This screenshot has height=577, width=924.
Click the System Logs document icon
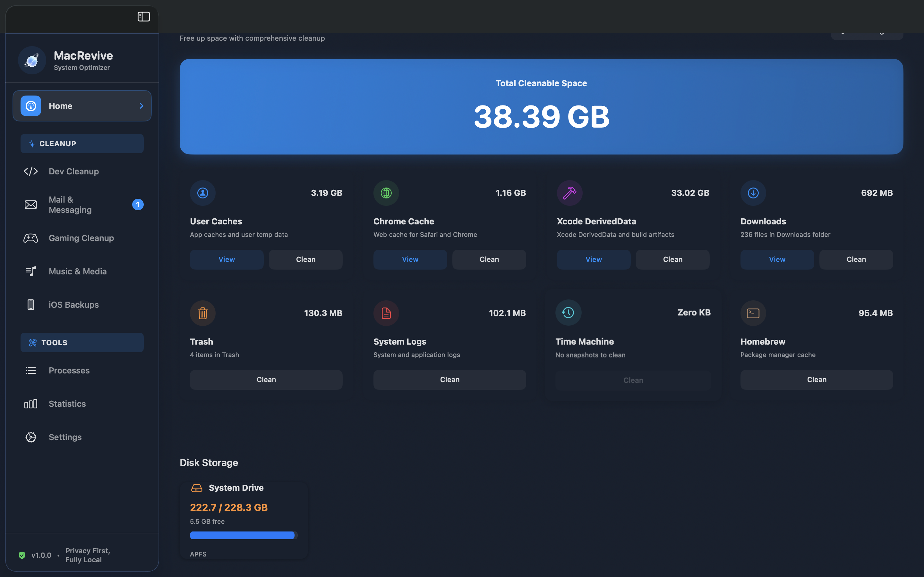click(x=386, y=313)
